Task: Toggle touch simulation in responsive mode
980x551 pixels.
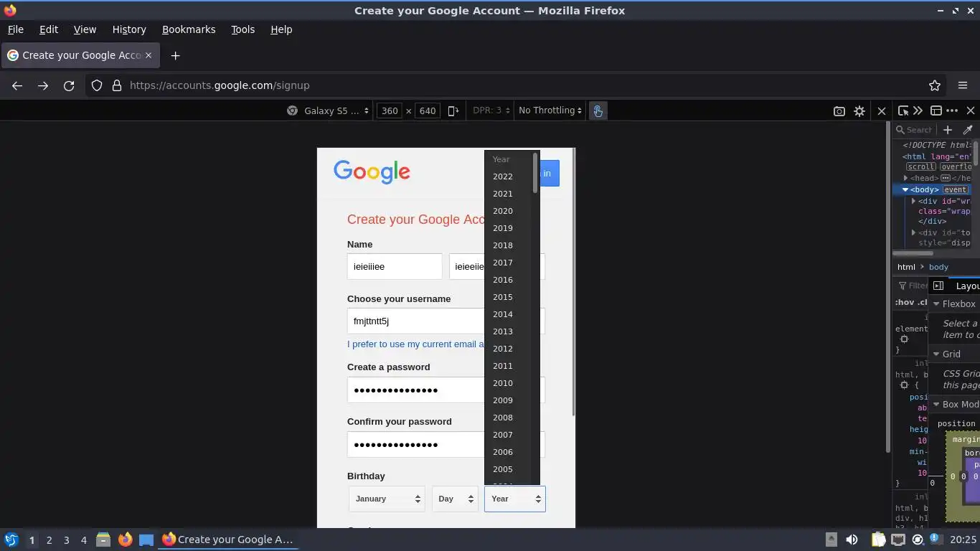Action: [x=598, y=110]
